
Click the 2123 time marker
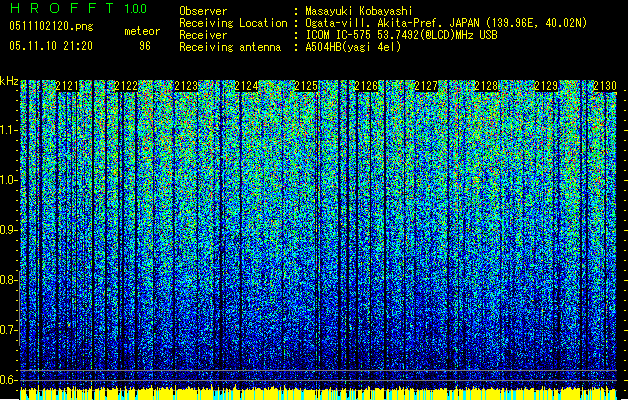click(187, 86)
